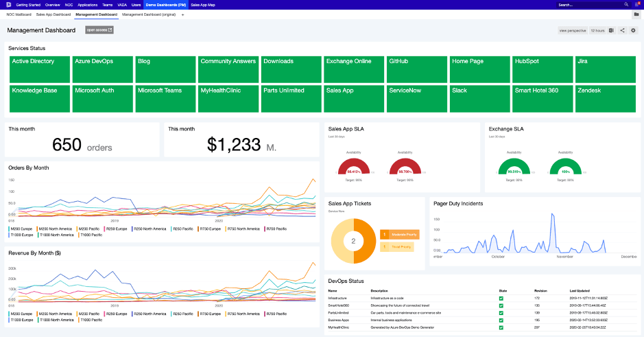Viewport: 644px width, 337px height.
Task: Click the search magnifier icon
Action: (626, 5)
